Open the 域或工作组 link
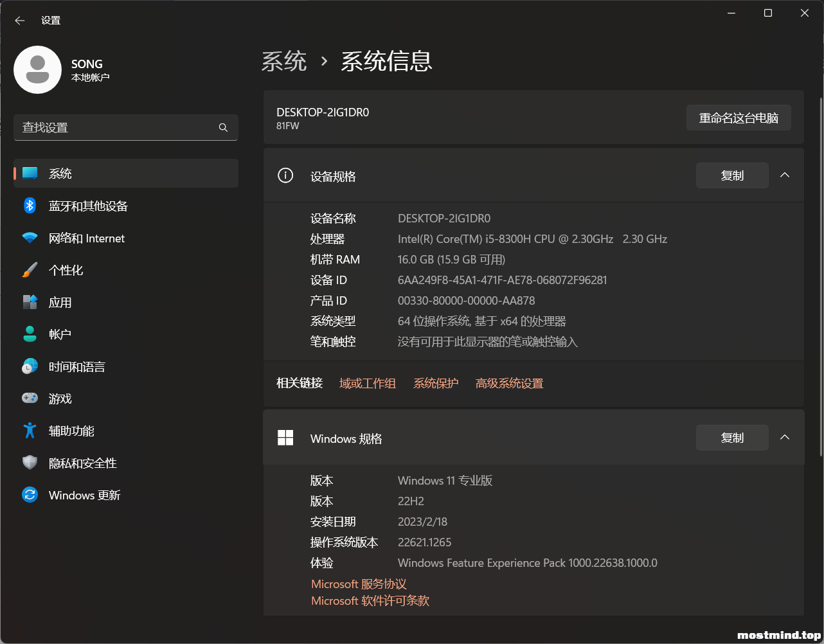Screen dimensions: 824x644 coord(368,384)
